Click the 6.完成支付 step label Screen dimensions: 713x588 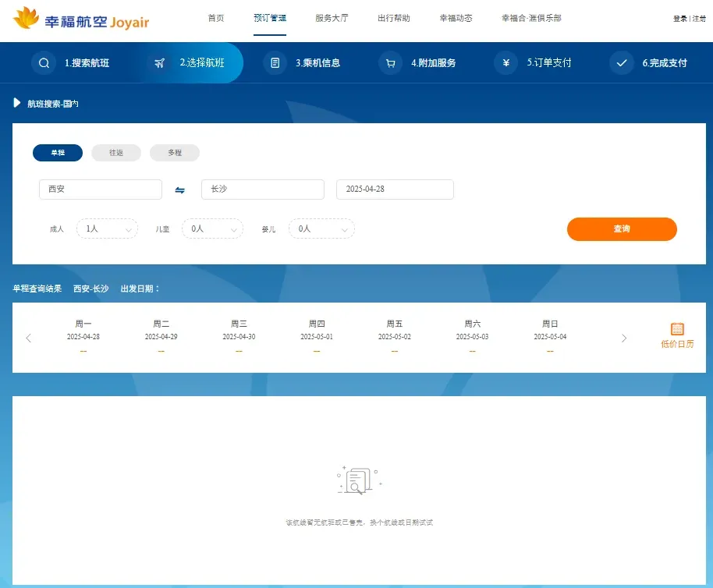click(x=665, y=62)
